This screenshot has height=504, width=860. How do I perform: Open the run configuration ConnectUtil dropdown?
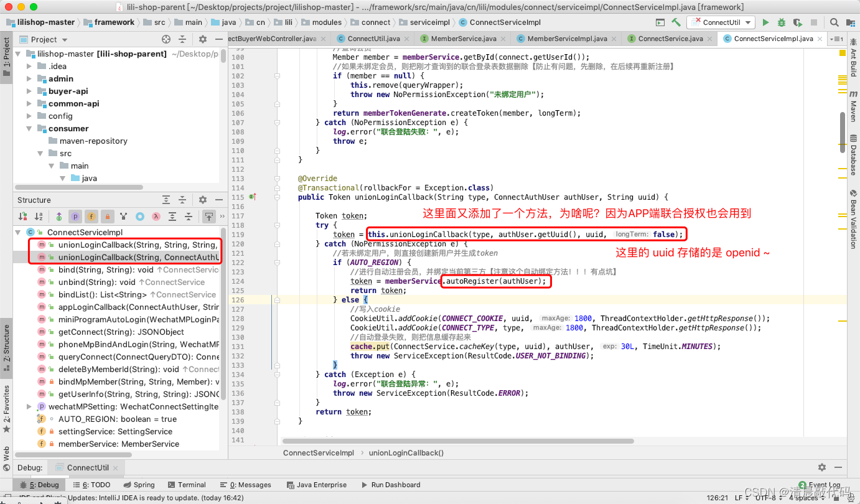(721, 22)
